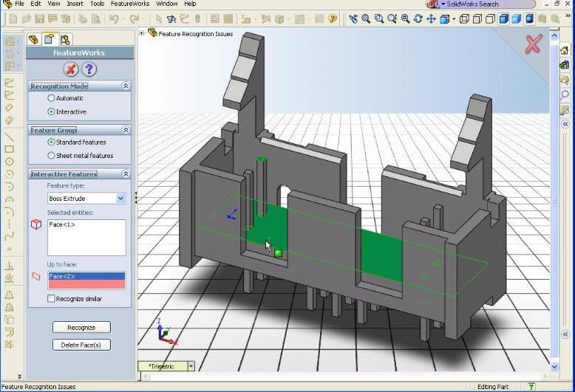Open the Edit menu
Image resolution: width=575 pixels, height=392 pixels.
point(35,4)
